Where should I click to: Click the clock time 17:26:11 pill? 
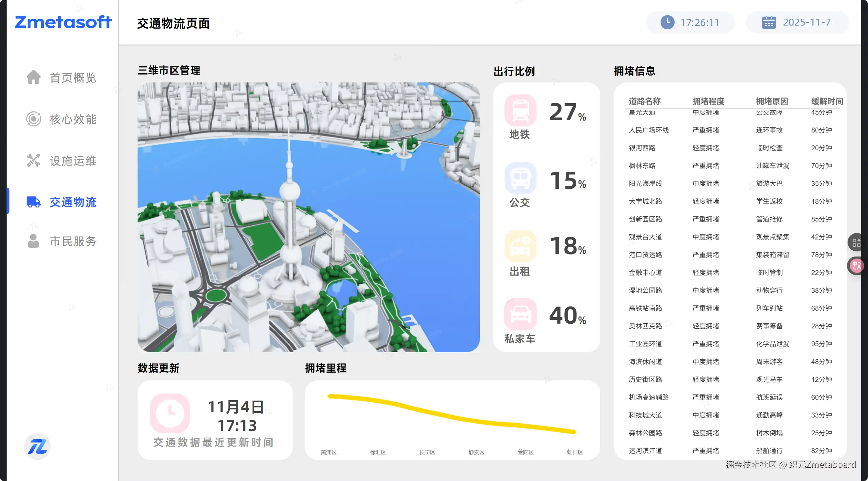coord(690,22)
